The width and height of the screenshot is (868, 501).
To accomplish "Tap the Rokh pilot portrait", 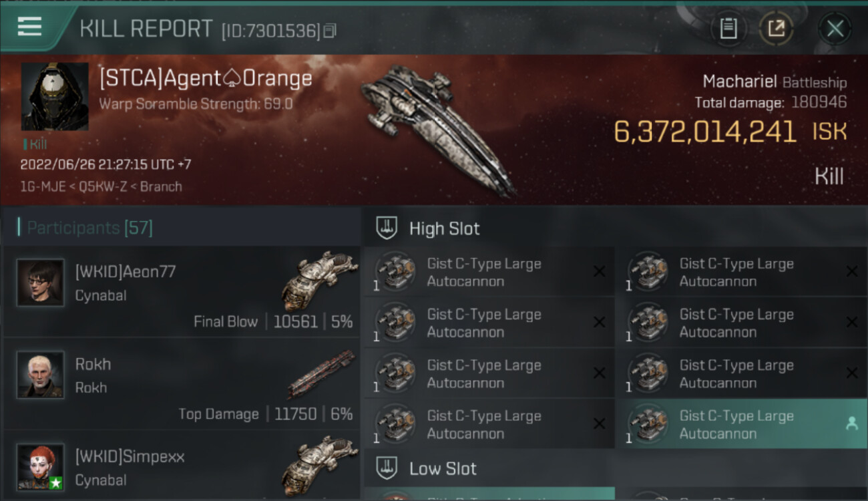I will pyautogui.click(x=41, y=375).
